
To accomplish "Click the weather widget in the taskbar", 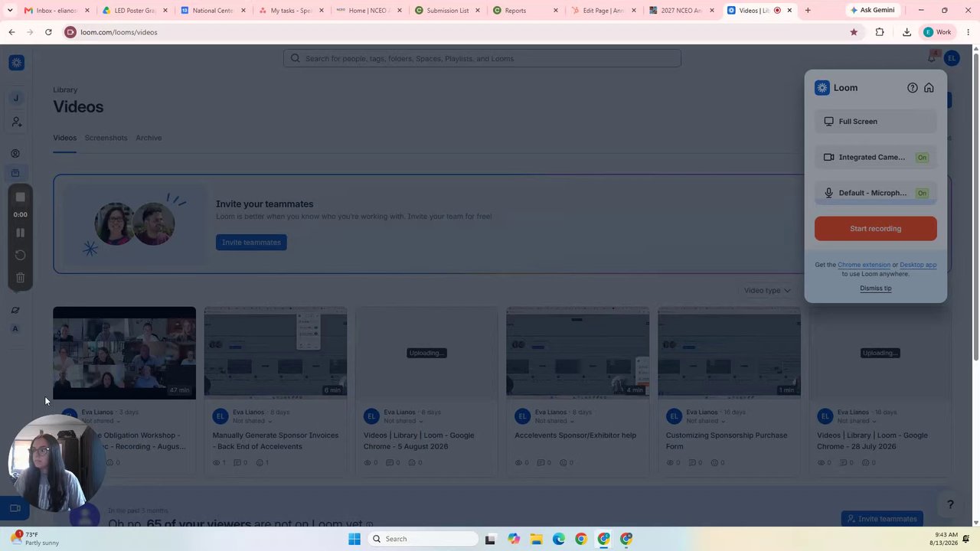I will tap(34, 539).
